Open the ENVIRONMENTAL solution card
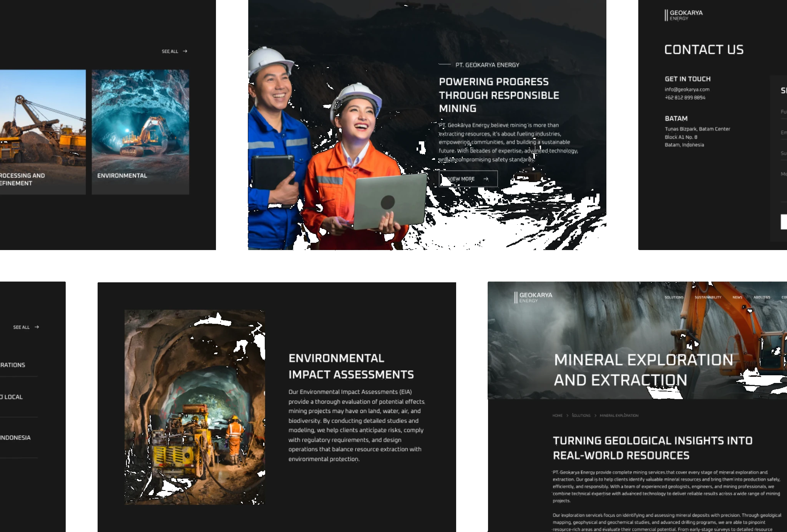This screenshot has width=787, height=532. coord(140,132)
